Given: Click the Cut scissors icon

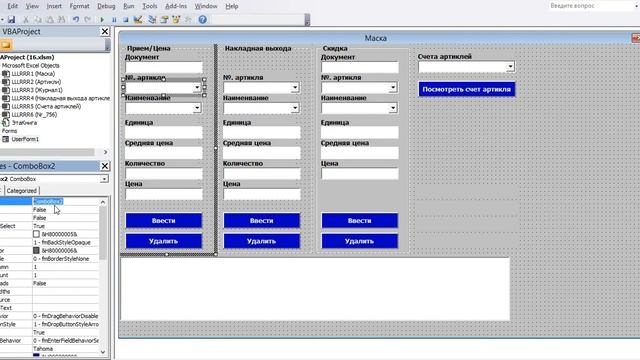Looking at the screenshot, I should pos(26,20).
